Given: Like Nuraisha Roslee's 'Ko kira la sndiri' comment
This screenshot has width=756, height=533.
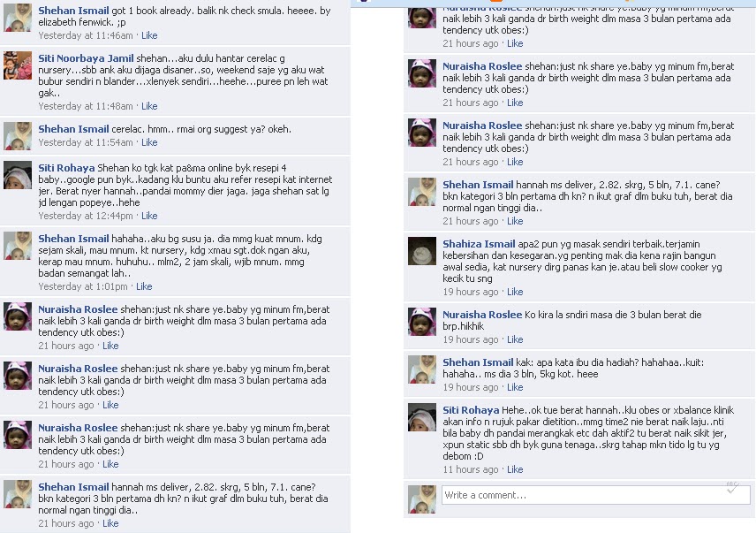Looking at the screenshot, I should [x=515, y=339].
